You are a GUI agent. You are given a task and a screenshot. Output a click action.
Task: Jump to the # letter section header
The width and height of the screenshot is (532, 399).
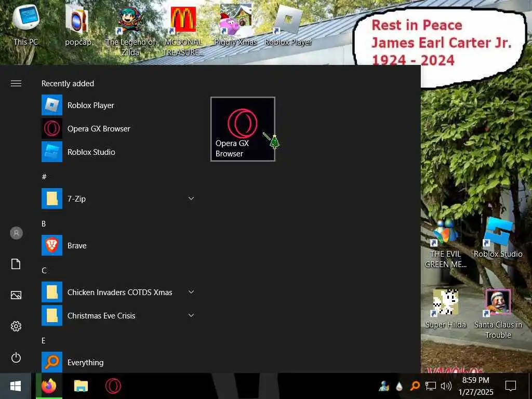pos(44,177)
